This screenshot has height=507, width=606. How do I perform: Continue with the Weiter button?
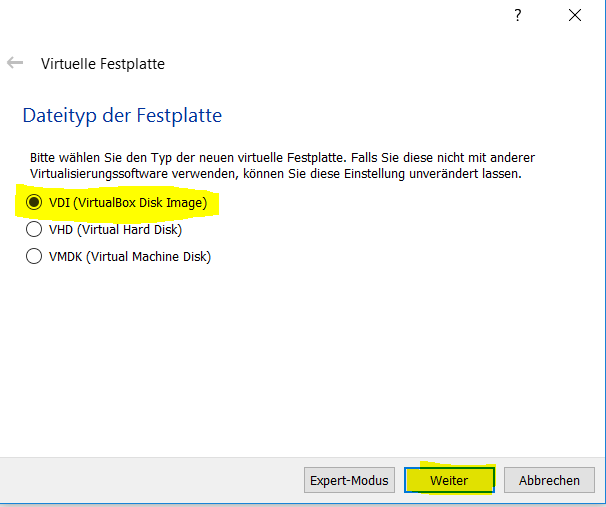(x=449, y=480)
